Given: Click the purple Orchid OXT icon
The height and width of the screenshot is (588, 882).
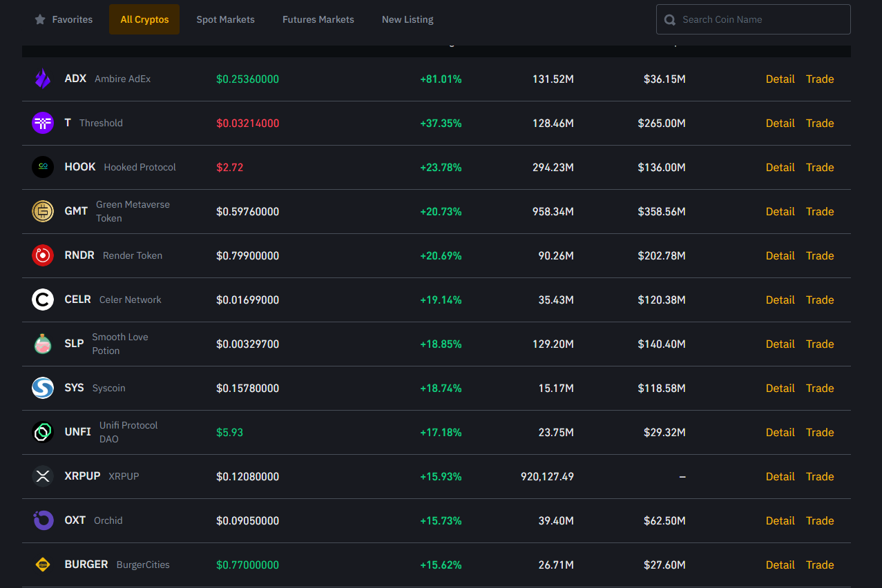Looking at the screenshot, I should point(43,520).
